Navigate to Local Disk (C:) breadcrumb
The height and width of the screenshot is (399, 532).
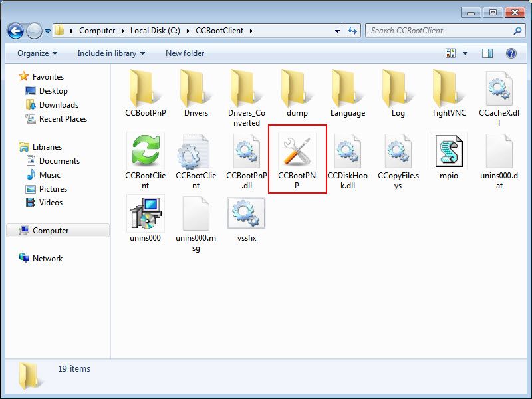pyautogui.click(x=155, y=31)
